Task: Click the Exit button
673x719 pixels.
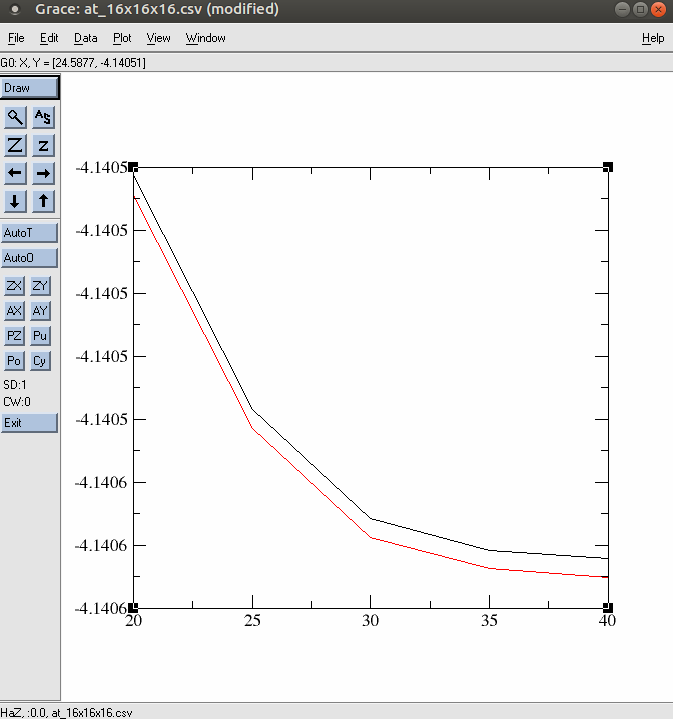Action: [x=29, y=423]
